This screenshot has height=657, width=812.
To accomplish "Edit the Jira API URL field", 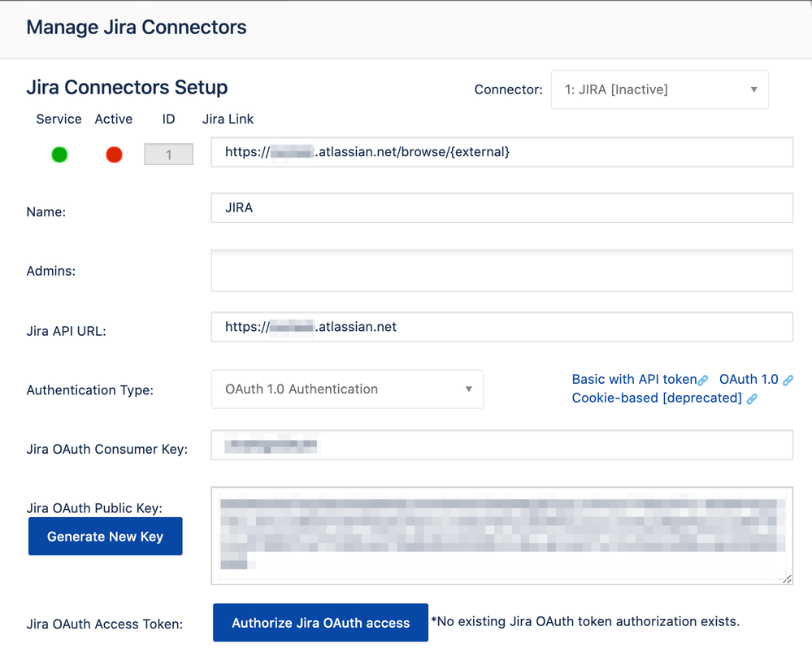I will [x=502, y=327].
